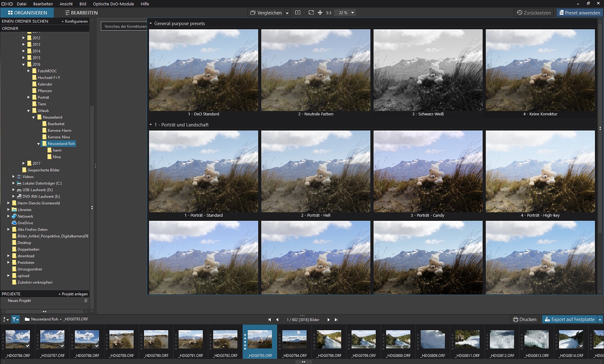Image resolution: width=604 pixels, height=364 pixels.
Task: Go to previous image icon
Action: tap(277, 320)
